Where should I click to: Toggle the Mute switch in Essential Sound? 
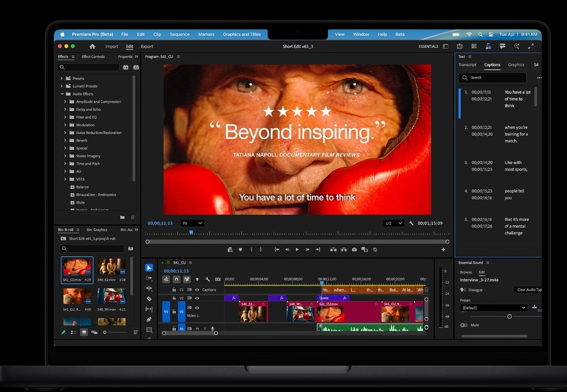tap(464, 325)
